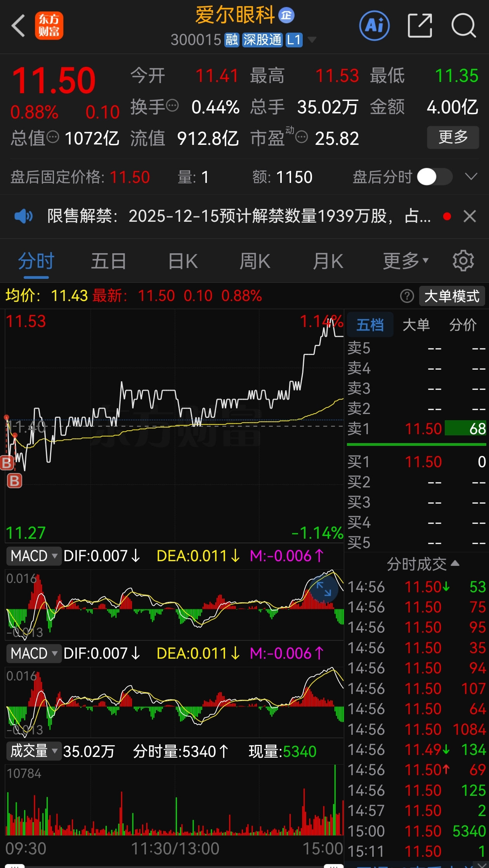Tap the speaker announcement icon
489x868 pixels.
coord(23,216)
